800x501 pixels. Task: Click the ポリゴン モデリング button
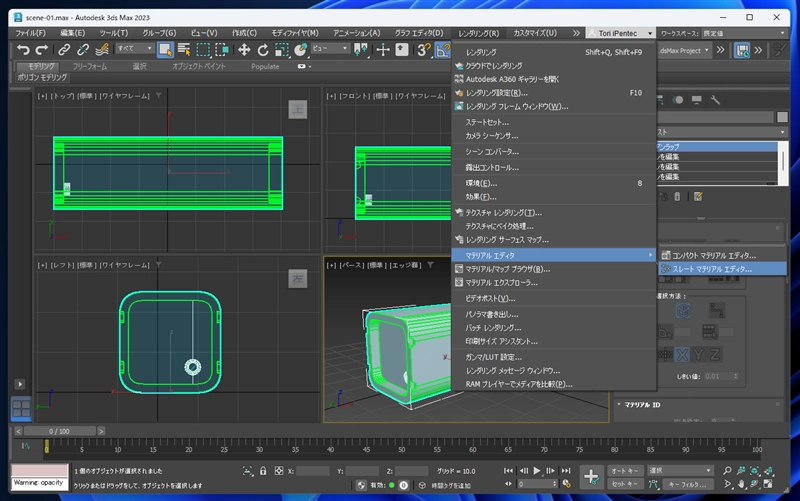[42, 77]
